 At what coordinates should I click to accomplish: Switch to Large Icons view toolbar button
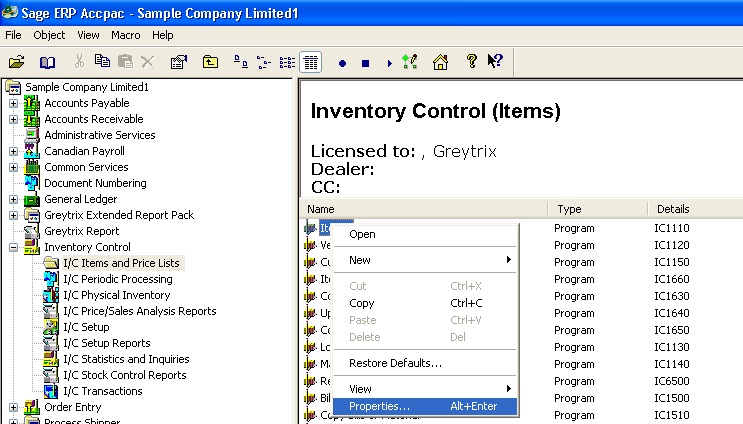241,62
